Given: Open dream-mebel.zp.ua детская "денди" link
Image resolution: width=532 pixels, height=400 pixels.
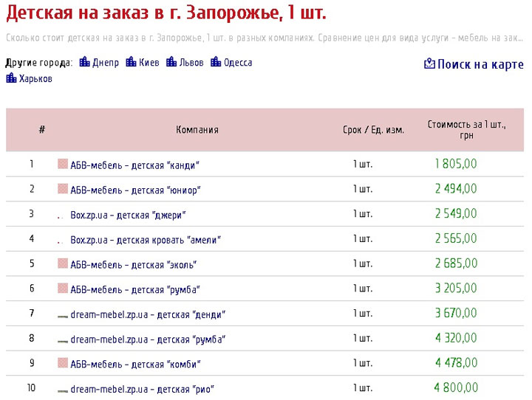Looking at the screenshot, I should tap(148, 314).
